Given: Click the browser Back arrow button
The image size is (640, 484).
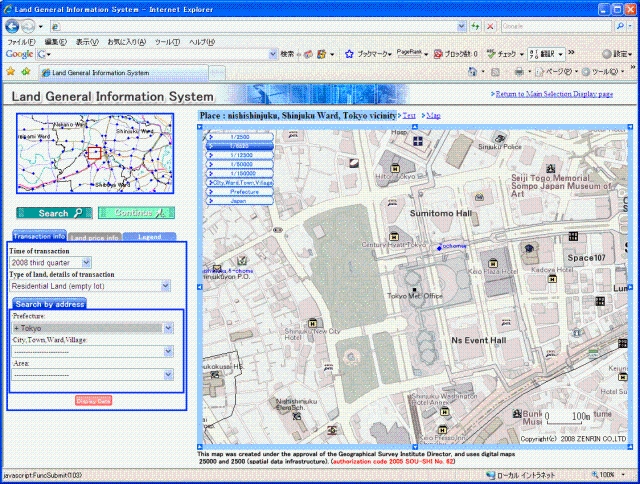Looking at the screenshot, I should pos(14,25).
